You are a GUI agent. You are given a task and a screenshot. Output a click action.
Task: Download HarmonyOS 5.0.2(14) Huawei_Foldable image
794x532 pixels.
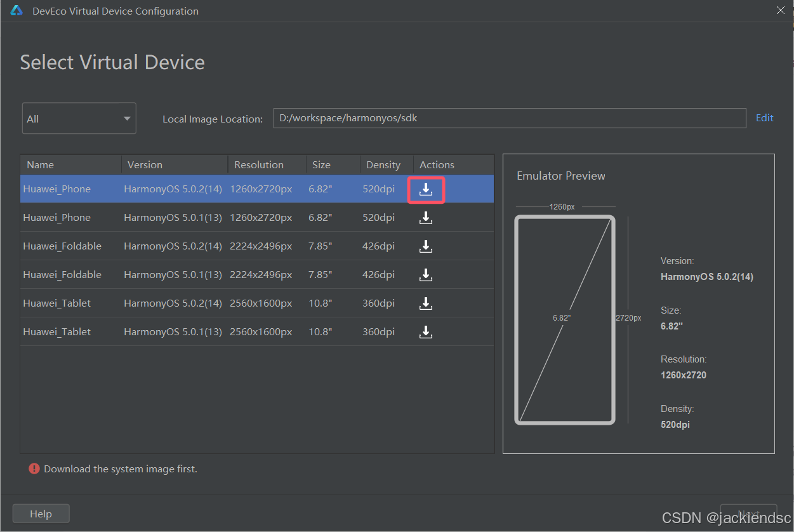[426, 246]
